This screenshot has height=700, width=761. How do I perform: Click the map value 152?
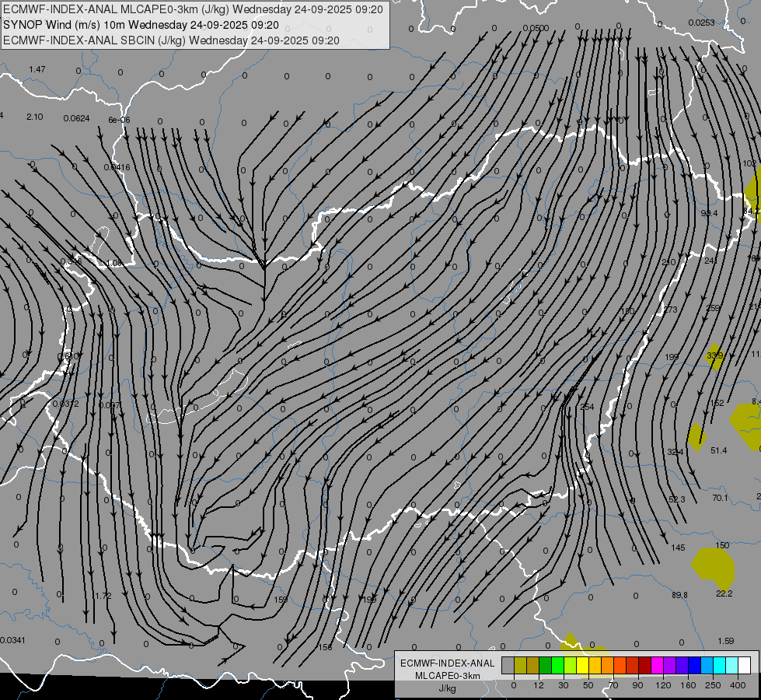717,403
